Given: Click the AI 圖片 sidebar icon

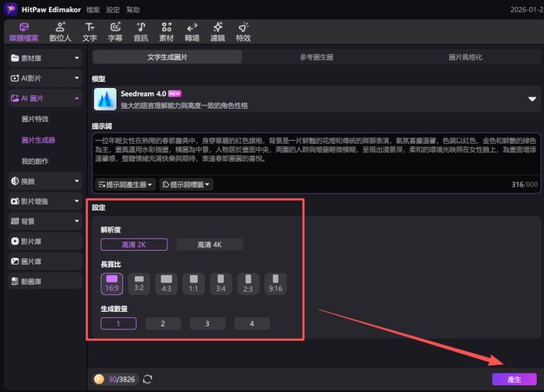Looking at the screenshot, I should tap(15, 98).
